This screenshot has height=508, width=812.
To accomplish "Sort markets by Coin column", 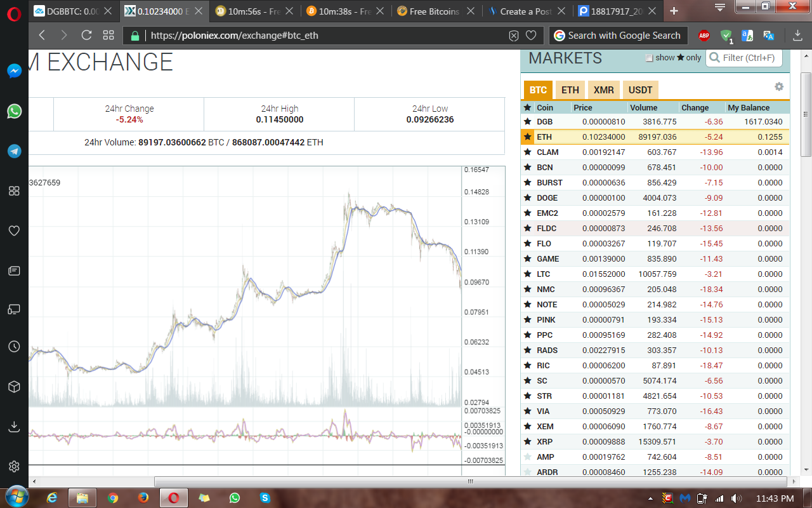I will coord(545,107).
